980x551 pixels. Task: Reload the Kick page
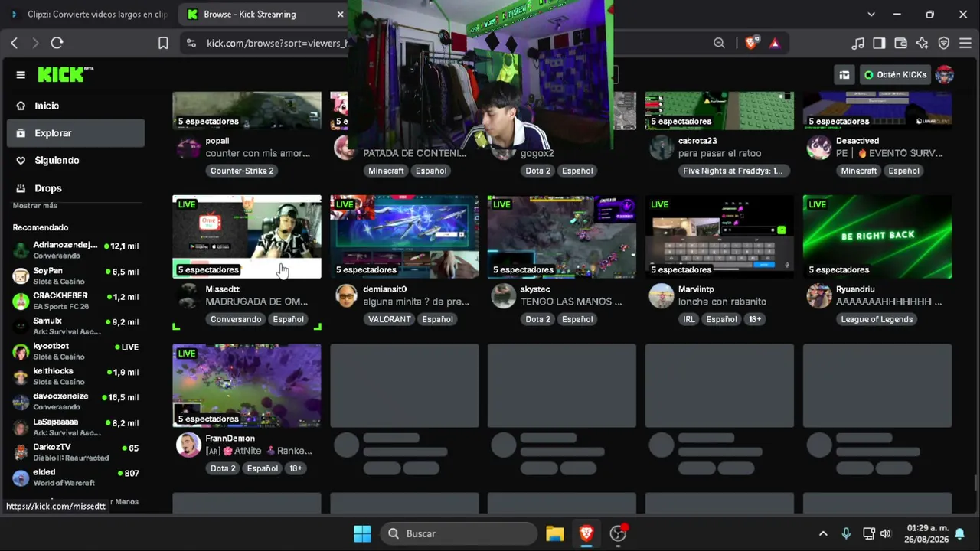point(57,44)
